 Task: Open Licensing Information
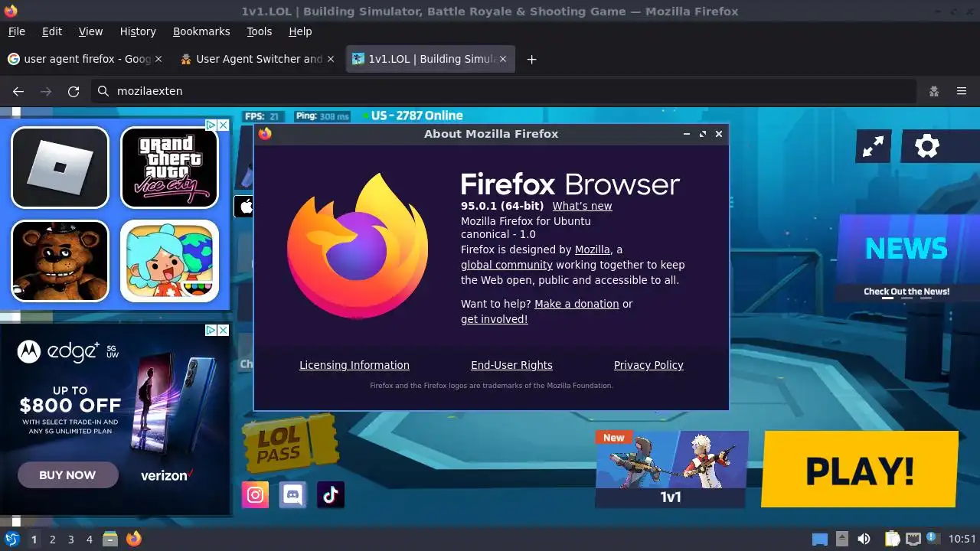pos(354,365)
